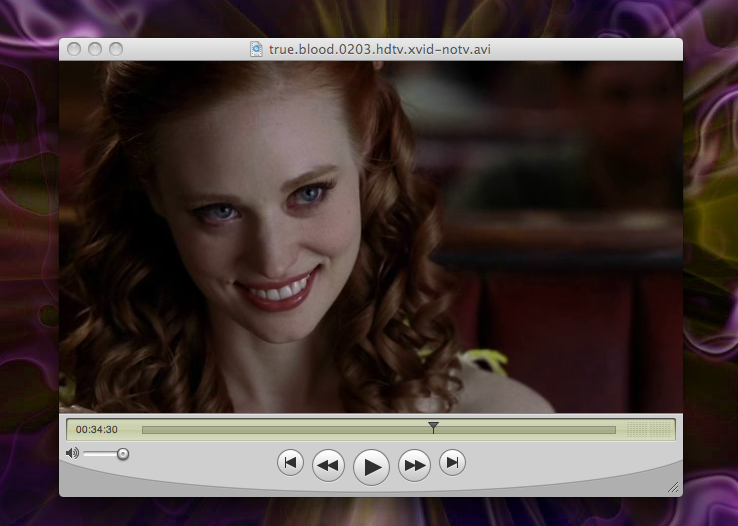The width and height of the screenshot is (738, 526).
Task: Click the volume slider knob
Action: [x=123, y=454]
